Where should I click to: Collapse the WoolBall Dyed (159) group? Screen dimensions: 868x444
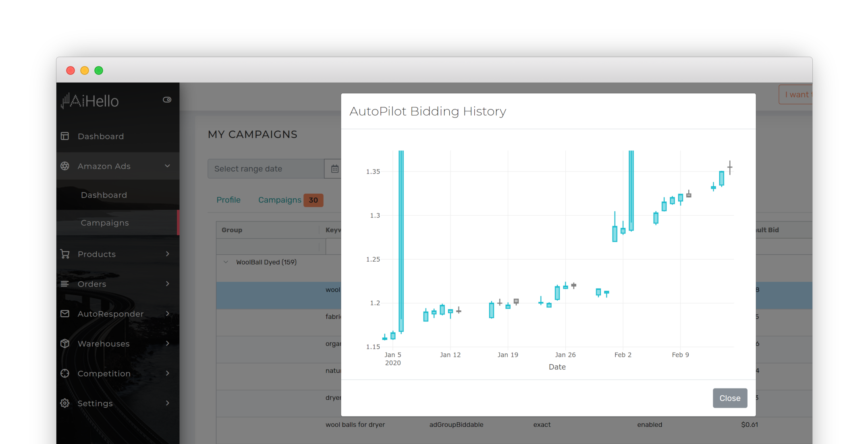(226, 262)
